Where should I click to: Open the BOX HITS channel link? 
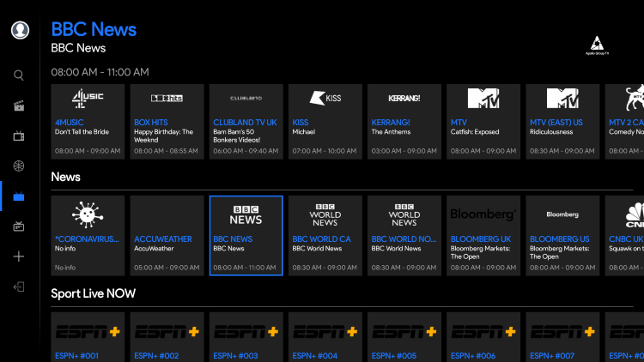pos(151,123)
